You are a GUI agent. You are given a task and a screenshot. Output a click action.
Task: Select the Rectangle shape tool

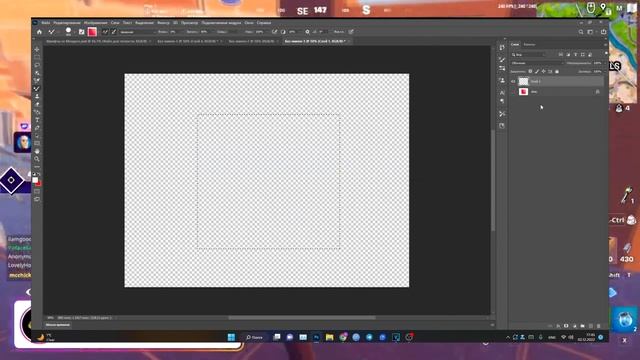pyautogui.click(x=37, y=143)
